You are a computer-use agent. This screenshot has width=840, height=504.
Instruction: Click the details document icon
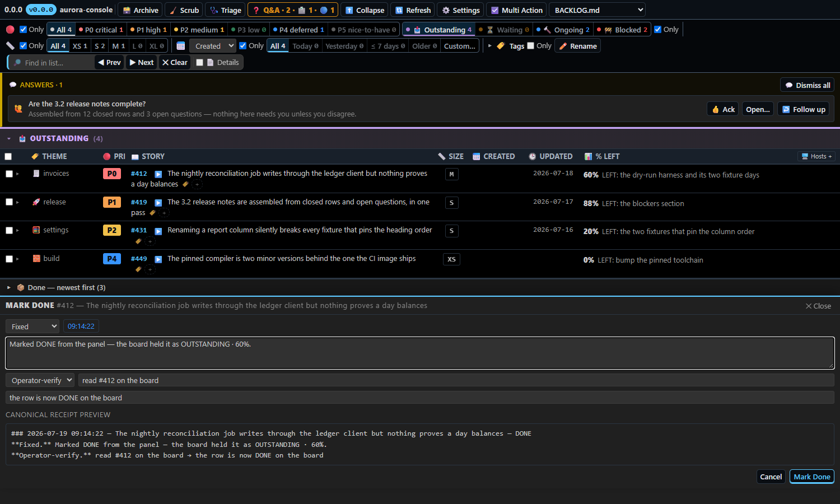pyautogui.click(x=211, y=63)
